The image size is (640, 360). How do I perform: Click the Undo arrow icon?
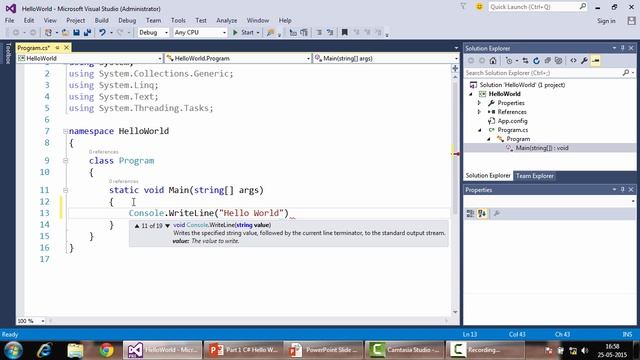pos(102,32)
